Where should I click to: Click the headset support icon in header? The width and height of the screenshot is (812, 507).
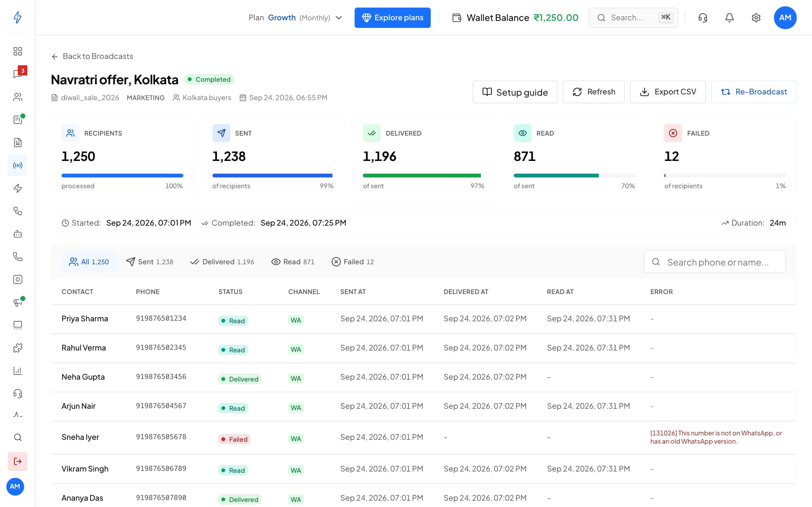tap(703, 18)
